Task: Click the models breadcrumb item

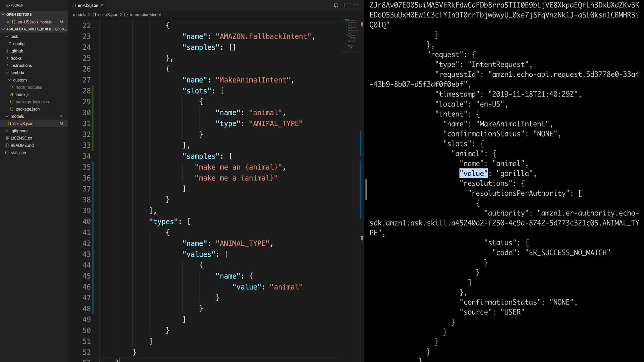Action: (79, 15)
